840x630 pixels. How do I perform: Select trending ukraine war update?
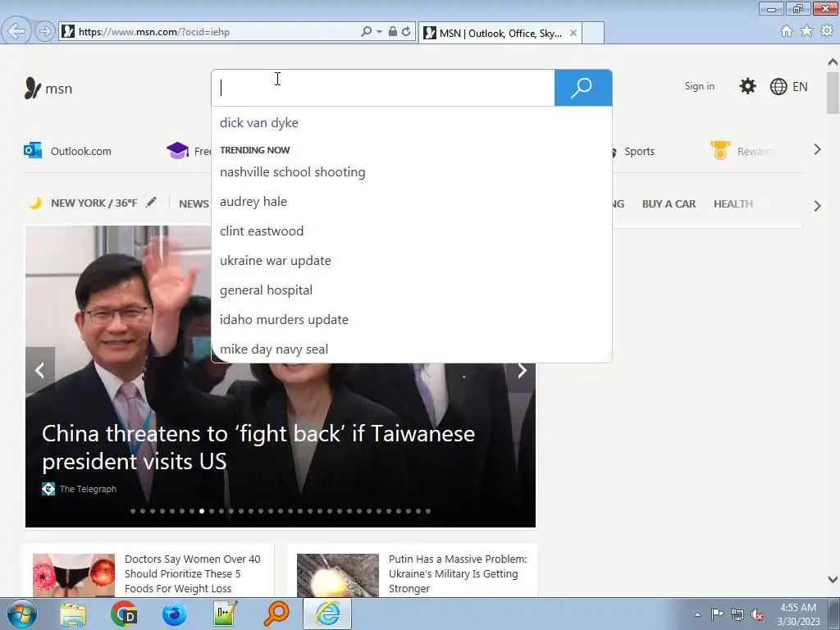tap(276, 260)
